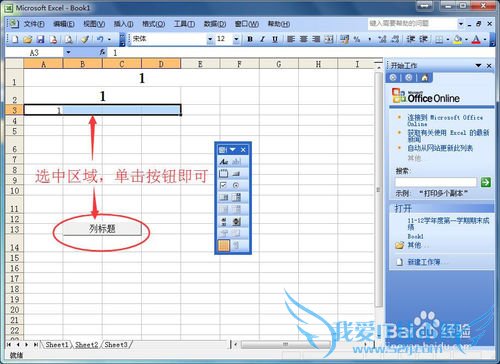The image size is (500, 364).
Task: Open the font name dropdown for 宋体
Action: coord(210,39)
